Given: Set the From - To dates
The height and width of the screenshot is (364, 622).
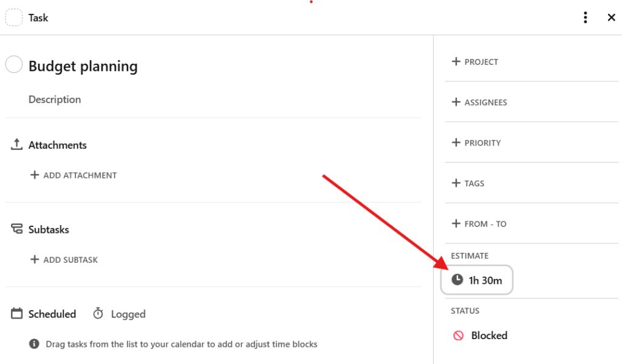Looking at the screenshot, I should (479, 224).
